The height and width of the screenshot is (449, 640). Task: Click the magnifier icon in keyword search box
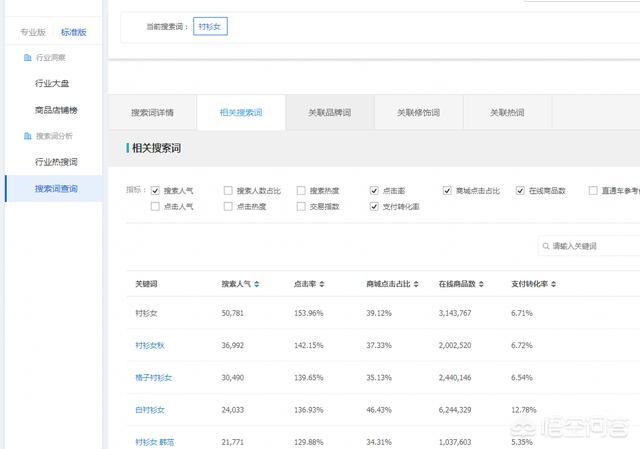(x=546, y=246)
